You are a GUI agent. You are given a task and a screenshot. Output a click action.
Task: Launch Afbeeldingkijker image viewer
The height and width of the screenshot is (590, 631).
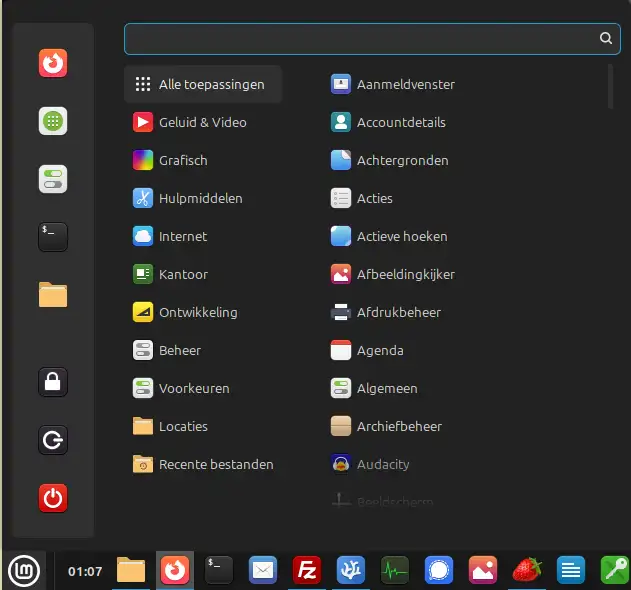405,274
